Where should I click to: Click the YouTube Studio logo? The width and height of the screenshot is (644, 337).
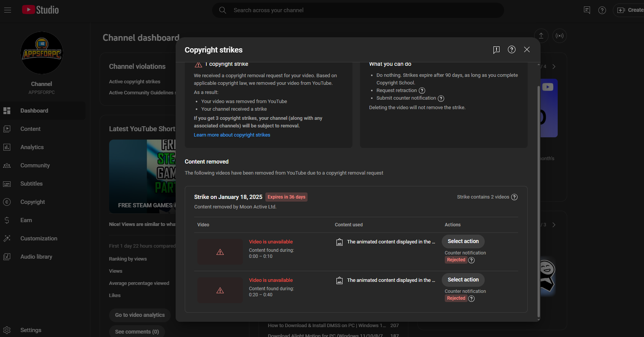(40, 10)
